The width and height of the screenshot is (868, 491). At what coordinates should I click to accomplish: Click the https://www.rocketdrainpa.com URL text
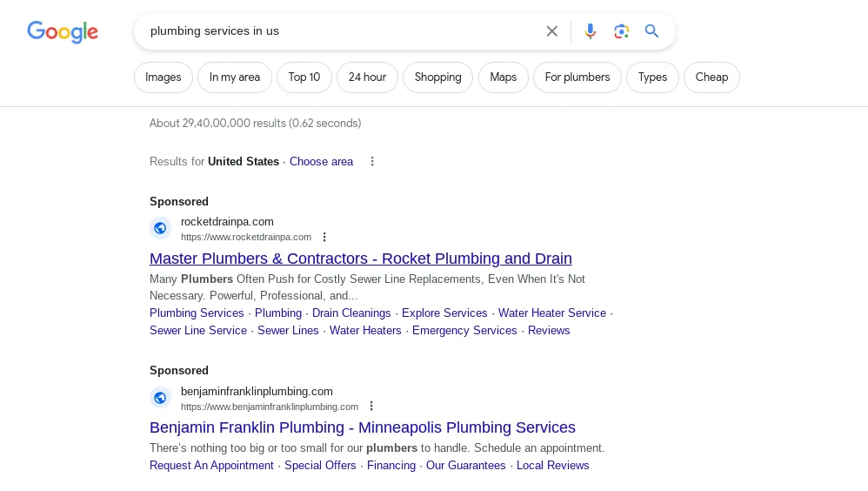246,237
